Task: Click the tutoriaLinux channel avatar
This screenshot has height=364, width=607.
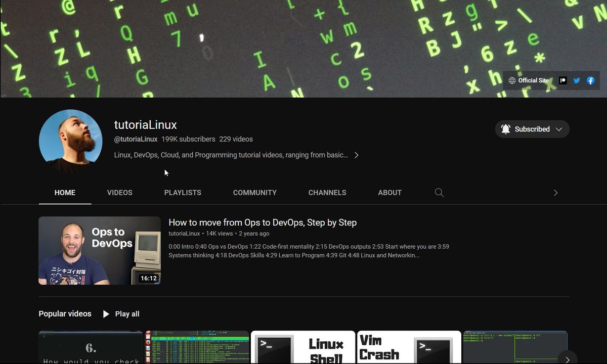Action: tap(70, 141)
